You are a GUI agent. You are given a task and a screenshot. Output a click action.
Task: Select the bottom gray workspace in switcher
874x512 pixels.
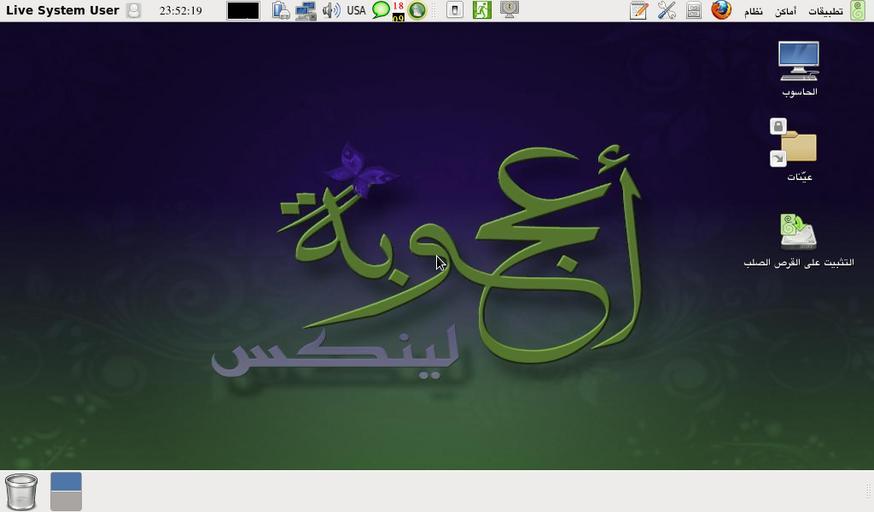[66, 501]
